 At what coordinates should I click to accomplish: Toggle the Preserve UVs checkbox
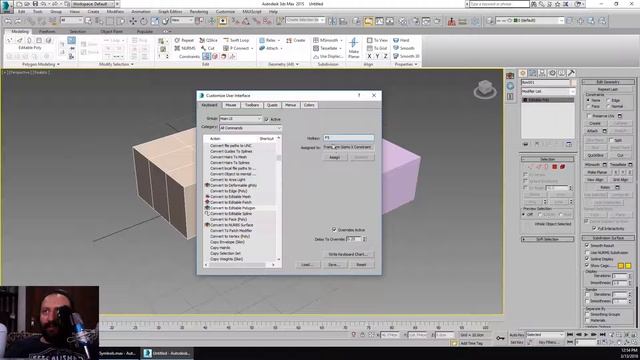[x=589, y=116]
